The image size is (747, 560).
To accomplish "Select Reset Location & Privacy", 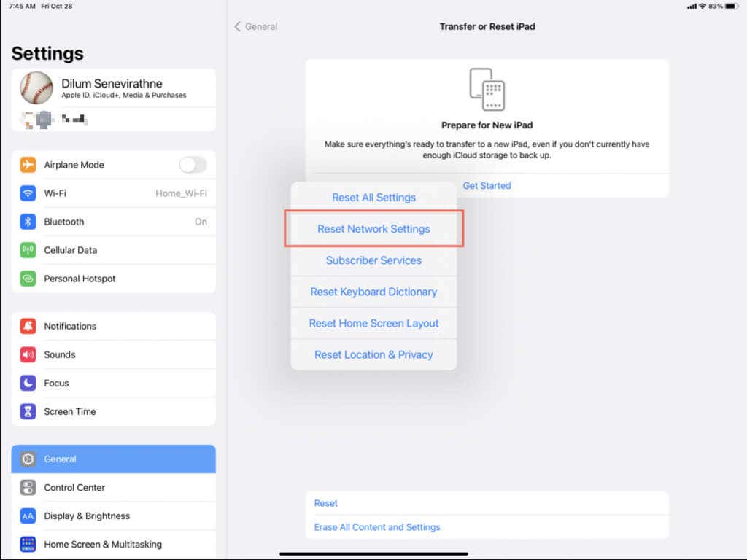I will point(373,355).
